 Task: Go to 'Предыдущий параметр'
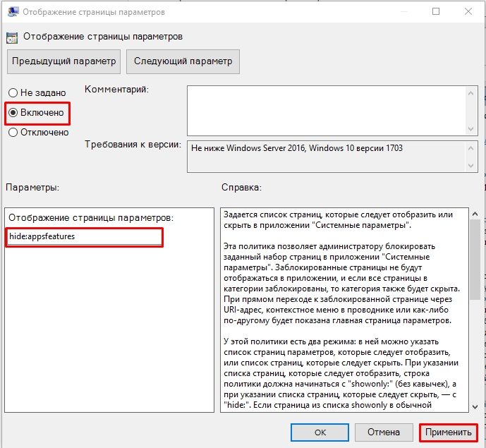64,61
